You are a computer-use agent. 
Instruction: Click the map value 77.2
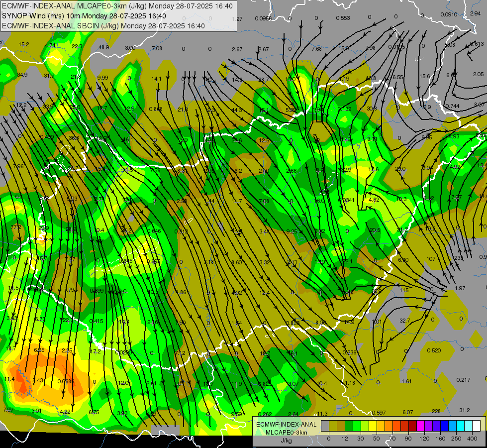click(x=16, y=227)
